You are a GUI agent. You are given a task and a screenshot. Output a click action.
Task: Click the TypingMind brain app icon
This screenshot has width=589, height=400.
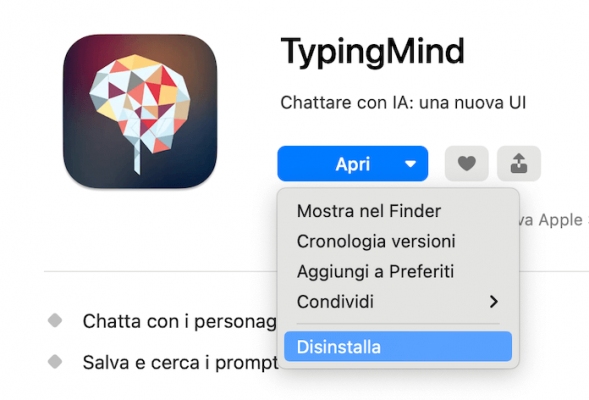coord(140,111)
